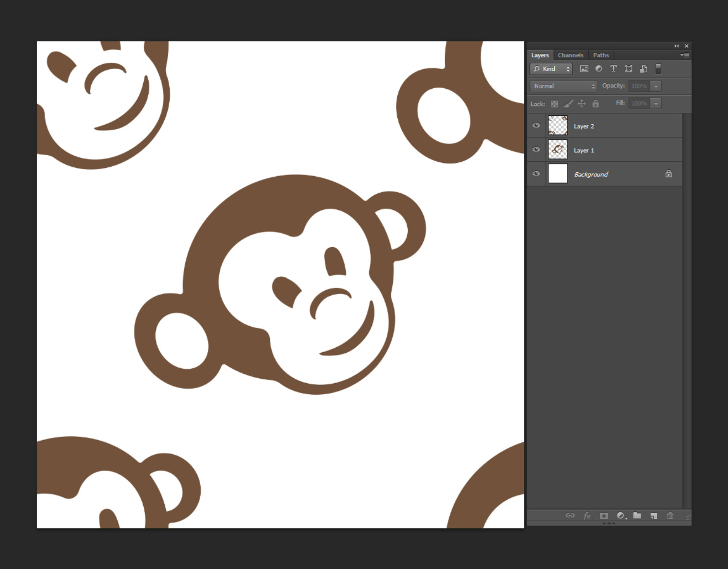Filter for pixel layers
This screenshot has height=569, width=728.
click(x=584, y=69)
